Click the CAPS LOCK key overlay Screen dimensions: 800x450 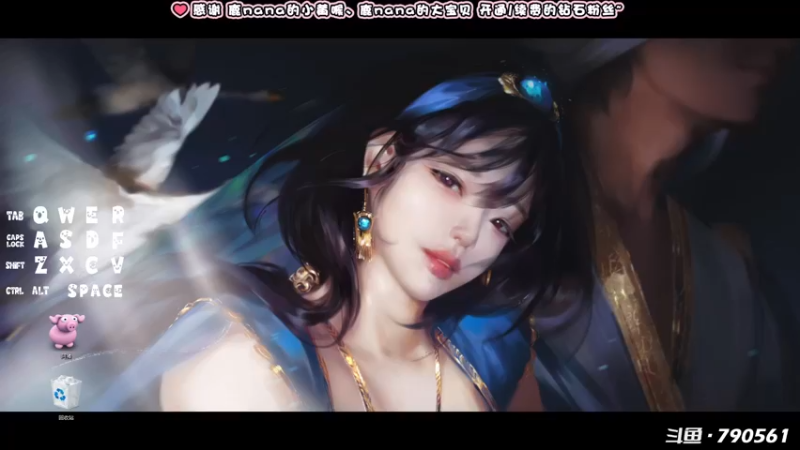[15, 241]
